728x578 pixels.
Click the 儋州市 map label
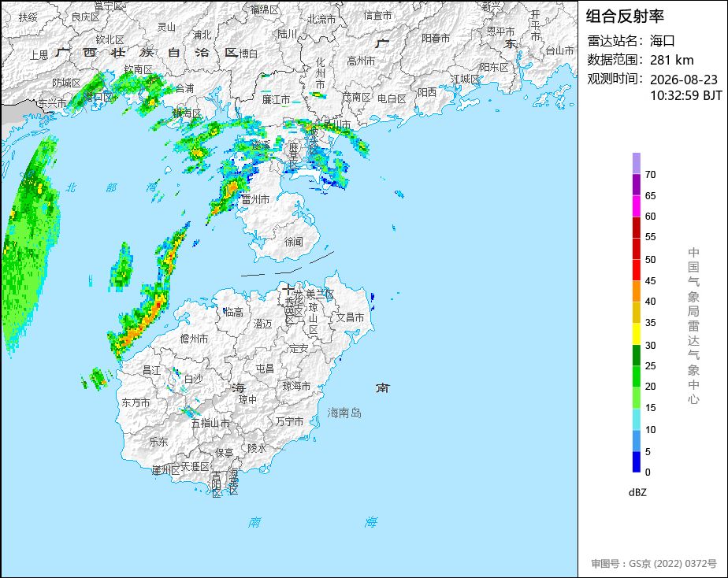click(x=194, y=339)
